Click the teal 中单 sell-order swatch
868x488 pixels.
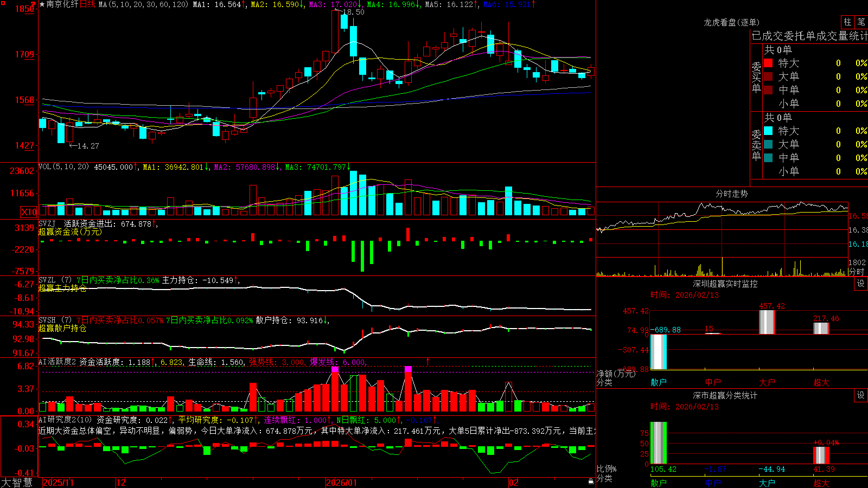pos(768,158)
